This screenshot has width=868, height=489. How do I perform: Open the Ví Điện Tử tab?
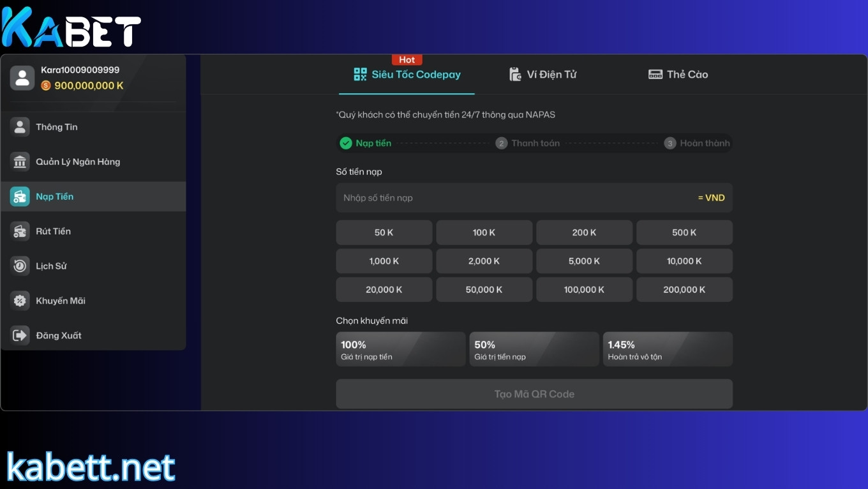point(542,75)
